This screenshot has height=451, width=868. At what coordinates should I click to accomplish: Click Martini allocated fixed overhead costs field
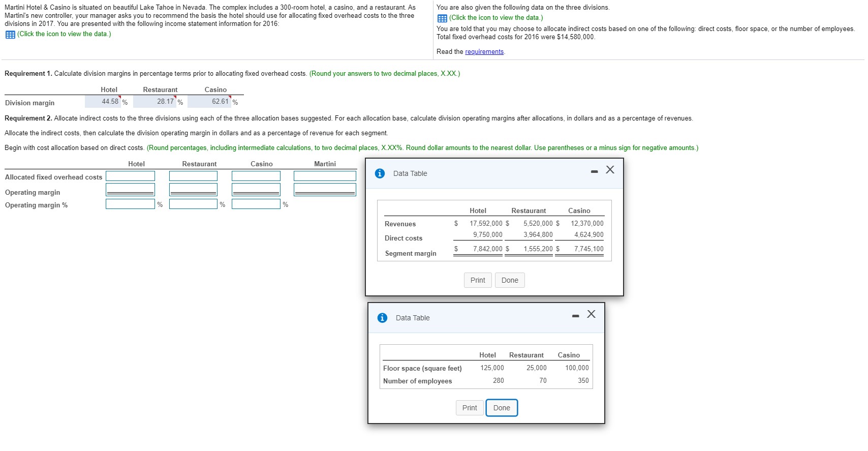(325, 176)
